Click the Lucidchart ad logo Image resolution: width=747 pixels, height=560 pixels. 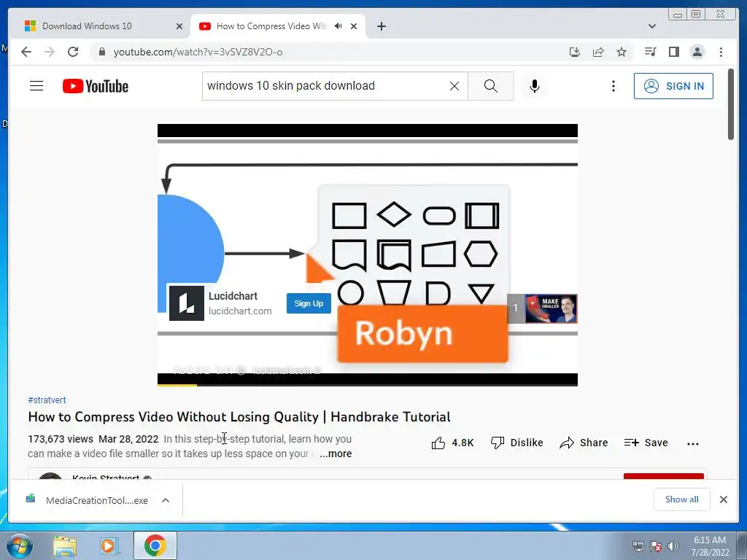coord(187,303)
